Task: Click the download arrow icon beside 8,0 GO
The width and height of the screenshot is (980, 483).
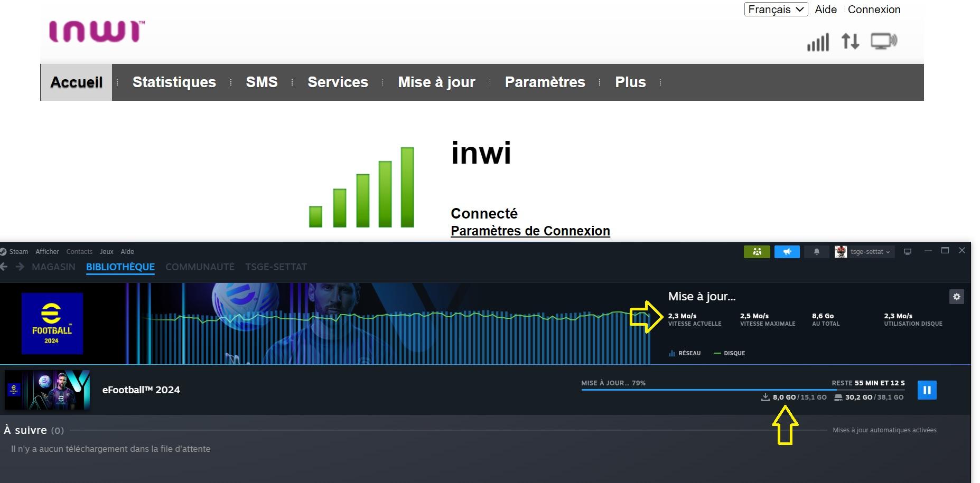Action: point(765,397)
